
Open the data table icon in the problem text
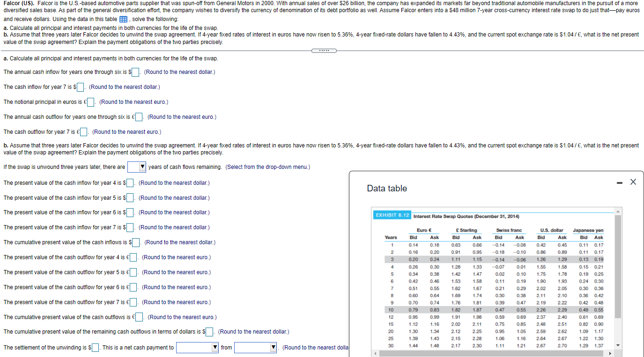click(124, 19)
